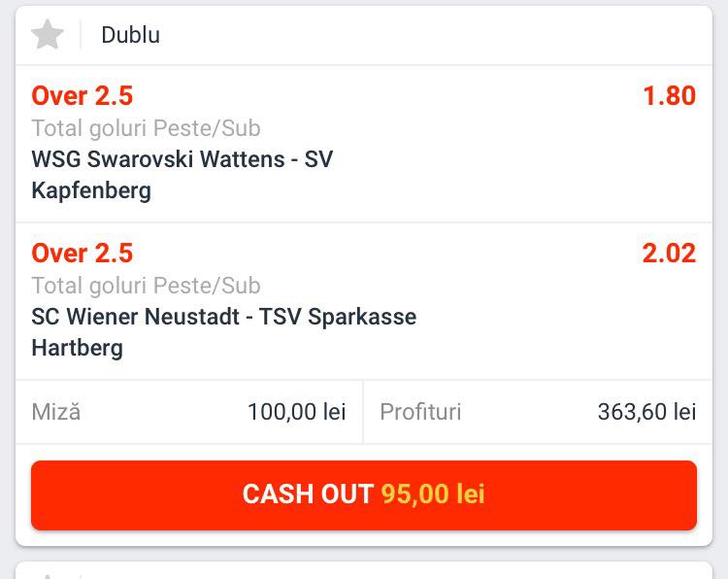Click the Hartberg team name line
728x579 pixels.
click(x=77, y=348)
